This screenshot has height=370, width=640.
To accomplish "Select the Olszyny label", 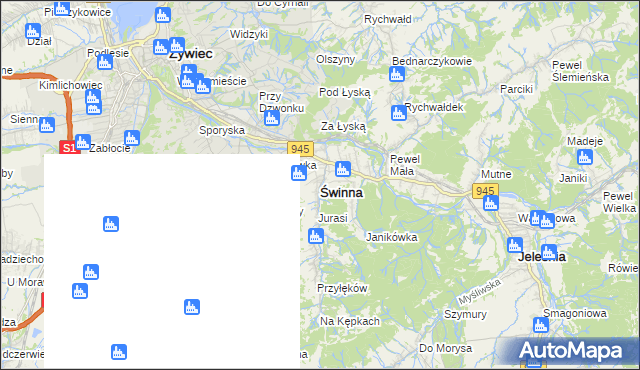I will (336, 59).
